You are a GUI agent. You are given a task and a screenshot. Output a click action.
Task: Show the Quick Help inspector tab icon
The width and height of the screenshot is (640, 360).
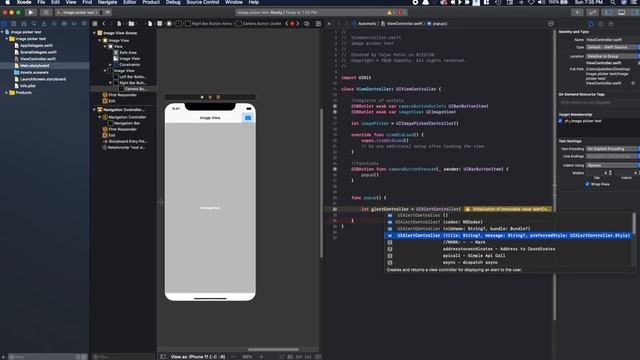[x=611, y=24]
